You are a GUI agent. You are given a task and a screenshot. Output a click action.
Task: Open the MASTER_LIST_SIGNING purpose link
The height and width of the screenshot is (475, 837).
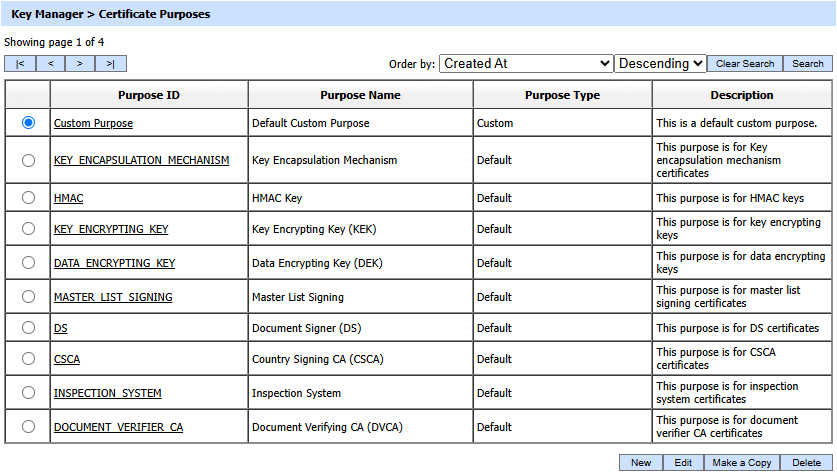pyautogui.click(x=113, y=297)
